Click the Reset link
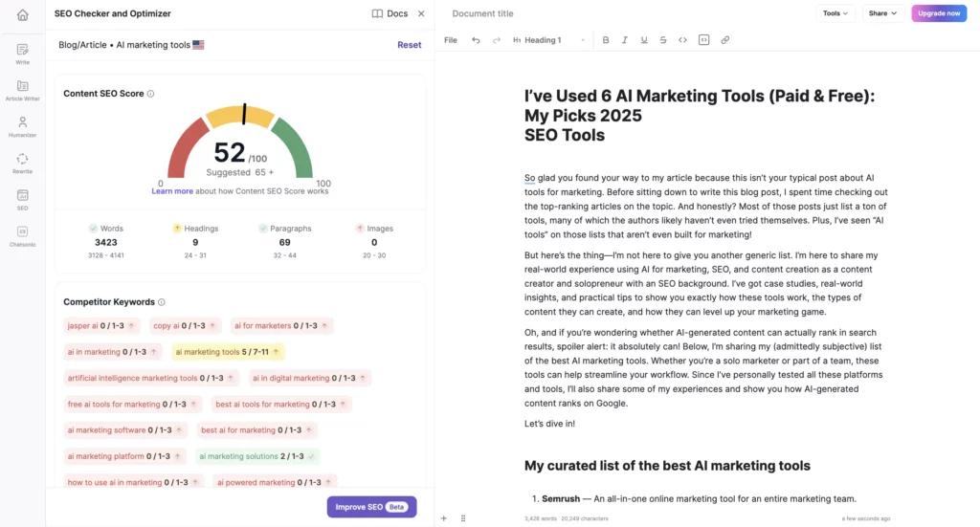Screen dimensions: 980x527 point(410,45)
